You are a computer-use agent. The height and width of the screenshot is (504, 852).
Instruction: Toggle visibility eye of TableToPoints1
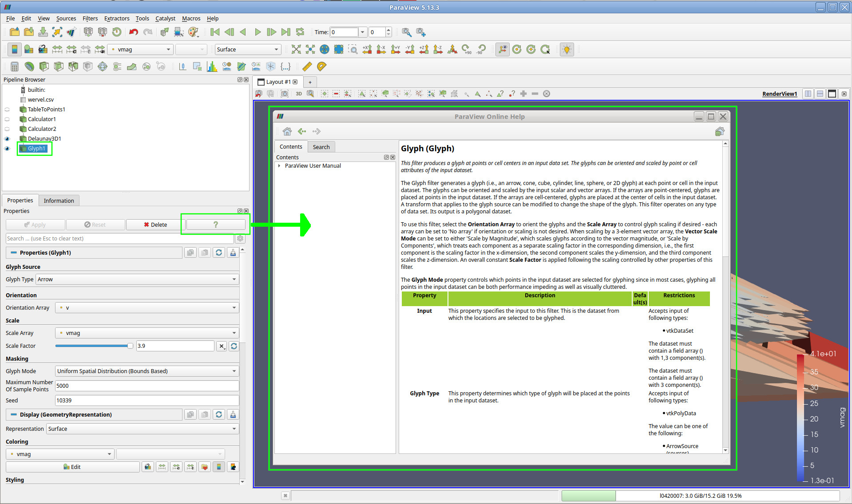(x=7, y=110)
